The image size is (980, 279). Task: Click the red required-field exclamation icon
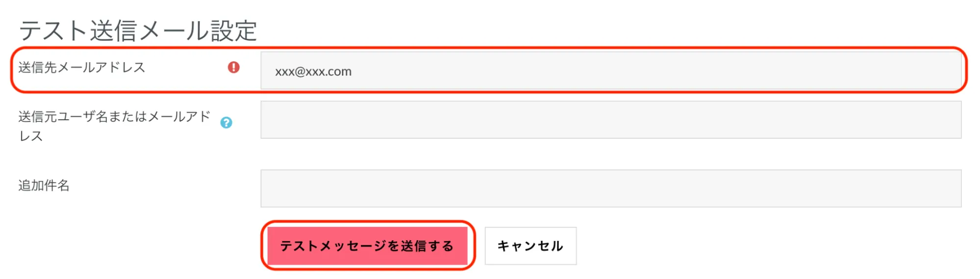233,67
